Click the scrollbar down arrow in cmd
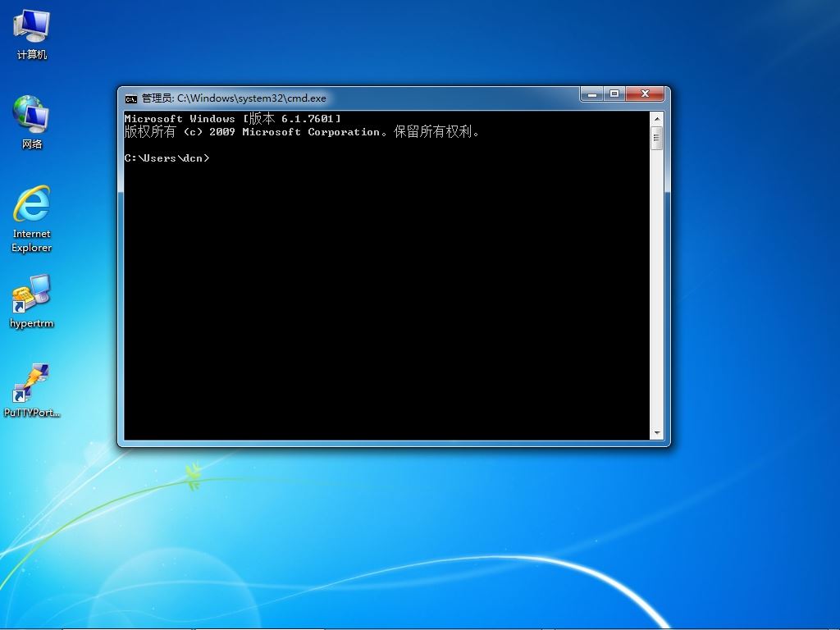This screenshot has width=840, height=630. pyautogui.click(x=657, y=433)
